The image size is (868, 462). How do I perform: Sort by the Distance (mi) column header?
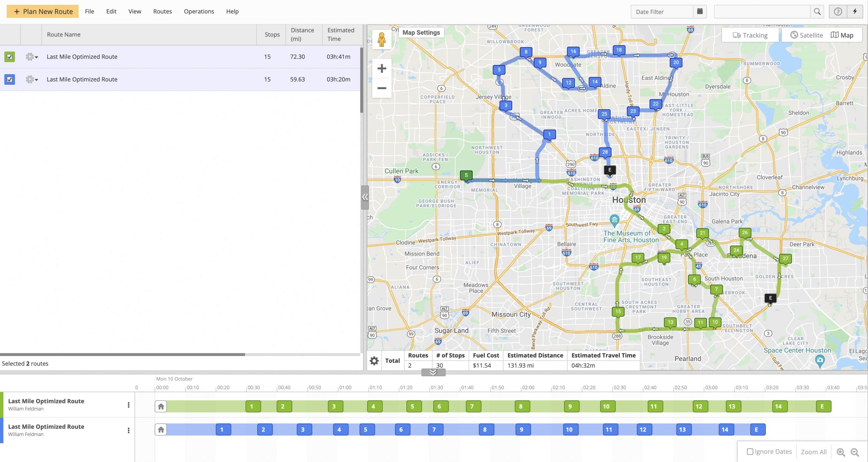(x=304, y=35)
